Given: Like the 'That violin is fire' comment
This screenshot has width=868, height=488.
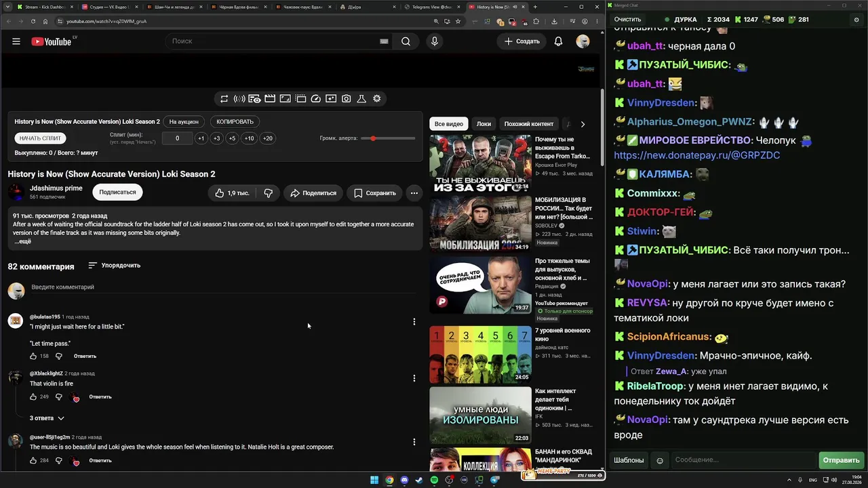Looking at the screenshot, I should pyautogui.click(x=33, y=397).
